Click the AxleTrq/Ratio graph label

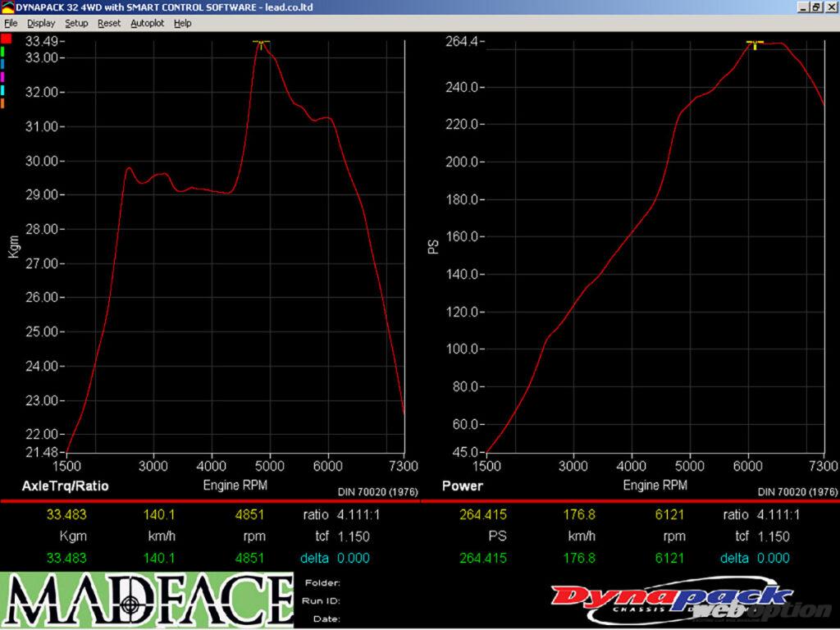coord(65,486)
